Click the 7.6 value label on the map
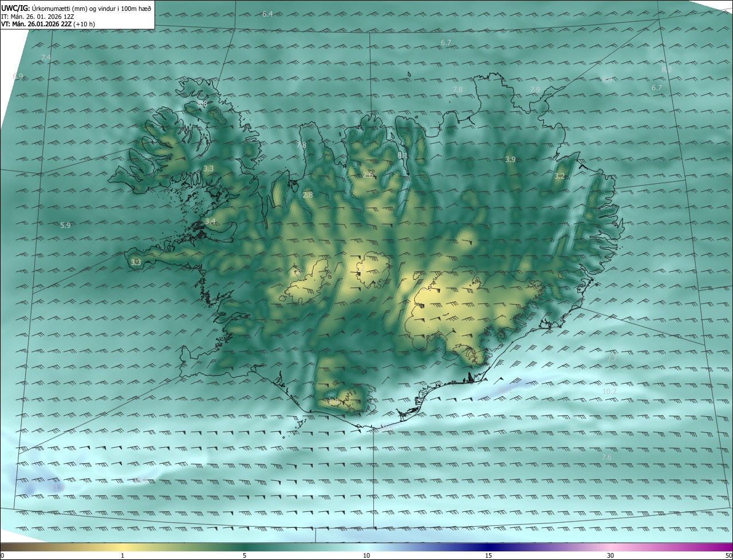 607,458
